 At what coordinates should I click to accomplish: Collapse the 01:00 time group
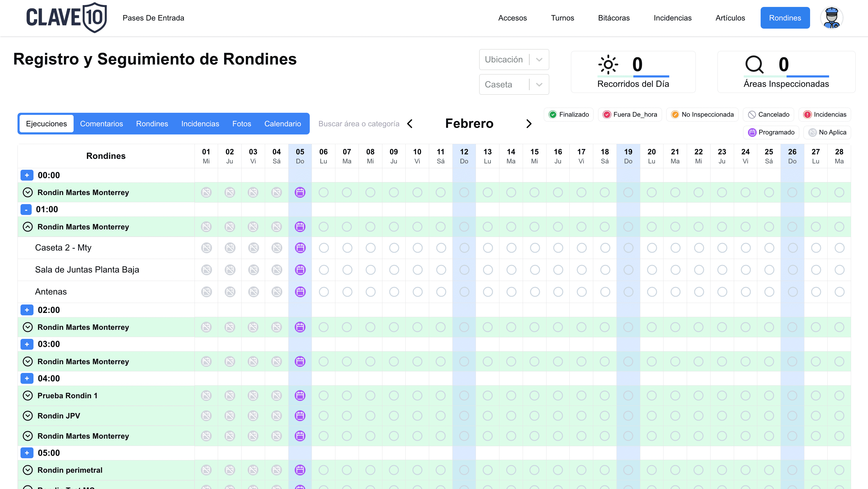pyautogui.click(x=26, y=210)
